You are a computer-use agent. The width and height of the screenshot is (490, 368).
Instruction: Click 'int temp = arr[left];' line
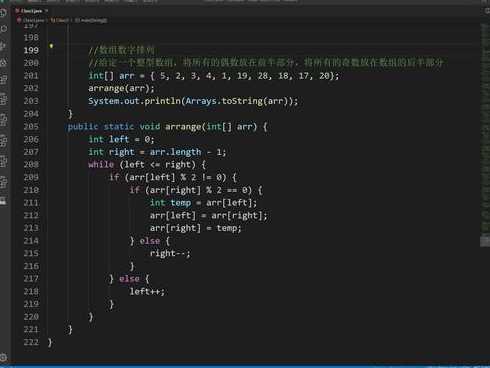pos(203,203)
